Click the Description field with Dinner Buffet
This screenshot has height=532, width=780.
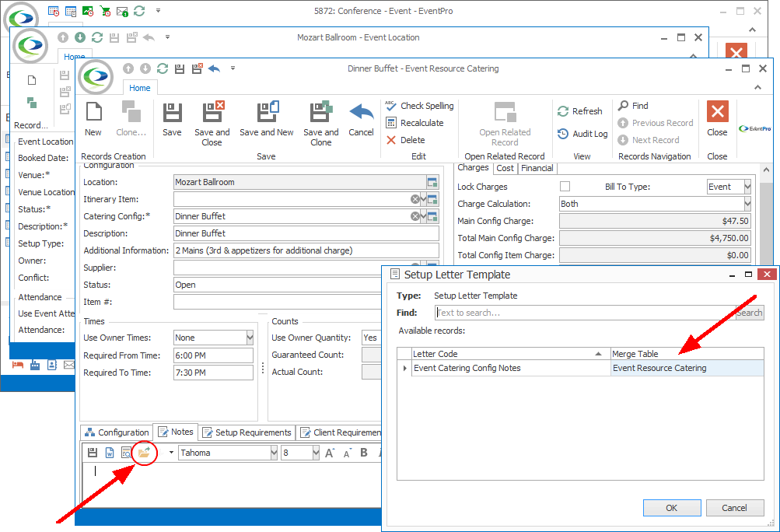(306, 233)
